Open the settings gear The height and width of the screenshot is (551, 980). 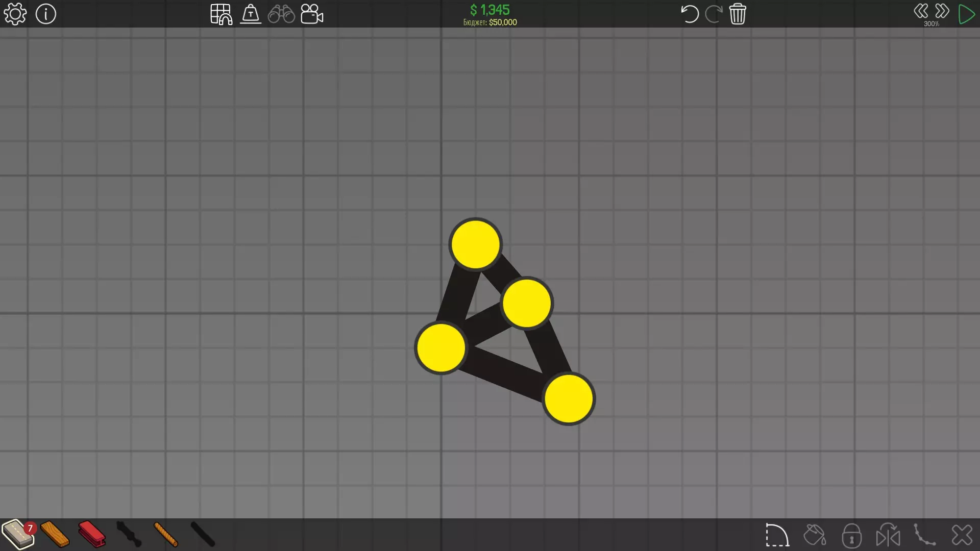coord(15,14)
